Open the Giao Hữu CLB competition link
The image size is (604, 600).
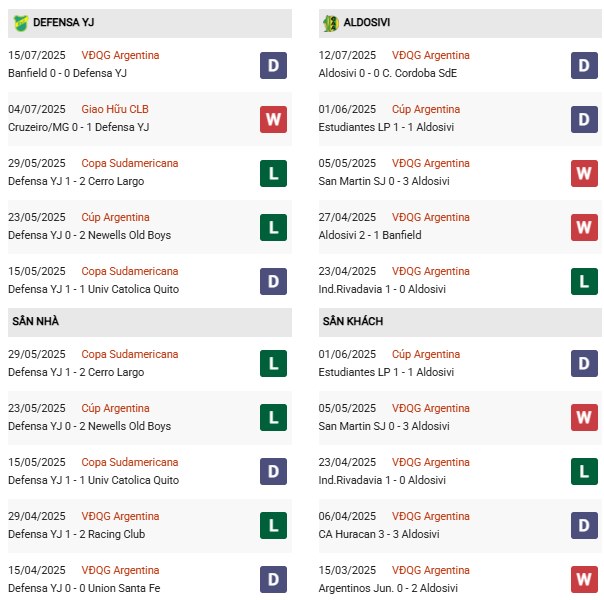pos(116,110)
